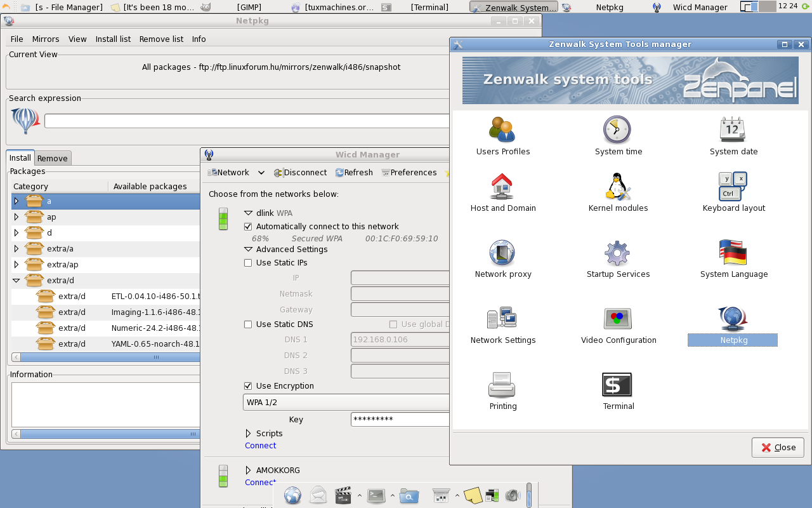Viewport: 812px width, 508px height.
Task: Open the WPA 1/2 encryption dropdown
Action: click(x=346, y=402)
